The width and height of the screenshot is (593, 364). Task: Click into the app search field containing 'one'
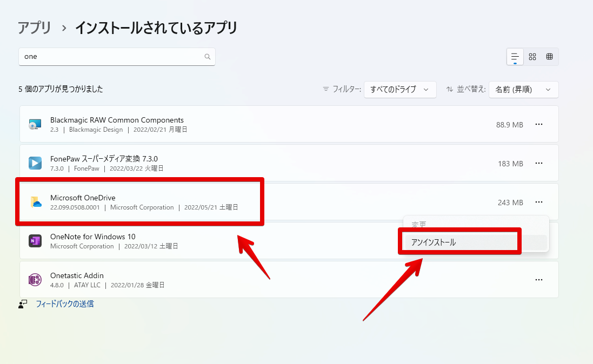[x=117, y=57]
